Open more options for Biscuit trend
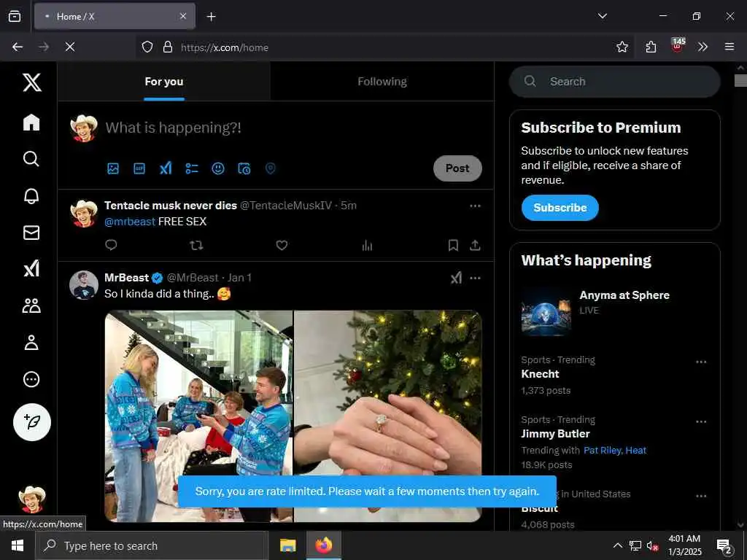Viewport: 747px width, 560px height. point(701,496)
